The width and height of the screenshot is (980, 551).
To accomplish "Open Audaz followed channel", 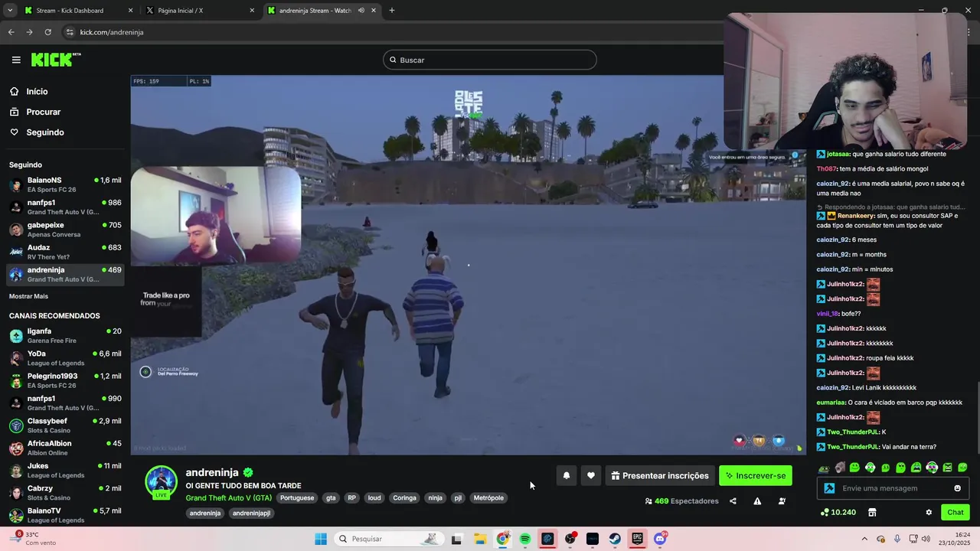I will click(65, 252).
